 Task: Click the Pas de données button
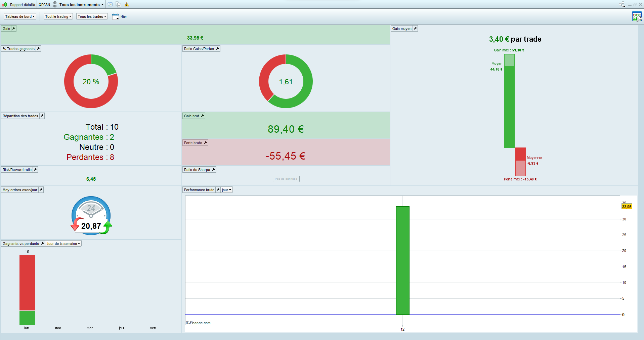point(286,179)
